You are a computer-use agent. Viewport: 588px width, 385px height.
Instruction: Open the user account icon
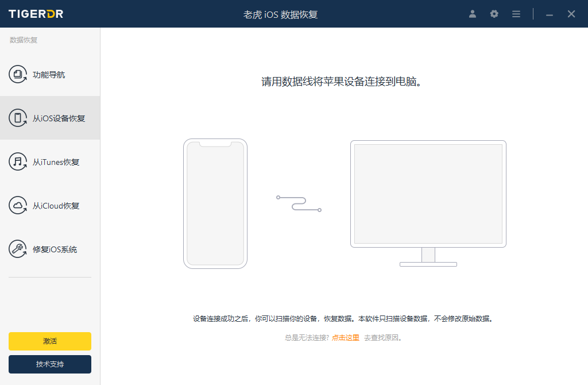pyautogui.click(x=472, y=14)
